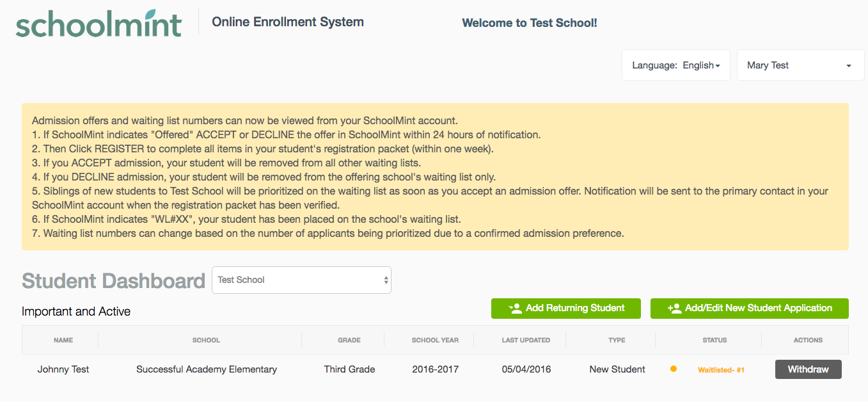The image size is (868, 402).
Task: Expand the Test School selector
Action: (x=301, y=280)
